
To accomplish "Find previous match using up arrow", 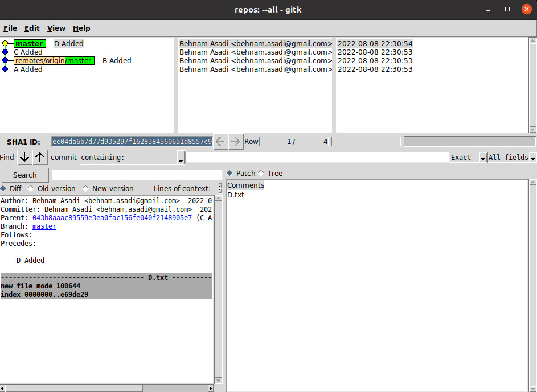I will point(40,158).
